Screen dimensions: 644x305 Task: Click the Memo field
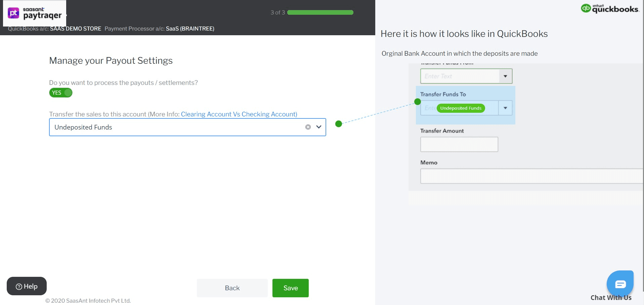tap(531, 176)
